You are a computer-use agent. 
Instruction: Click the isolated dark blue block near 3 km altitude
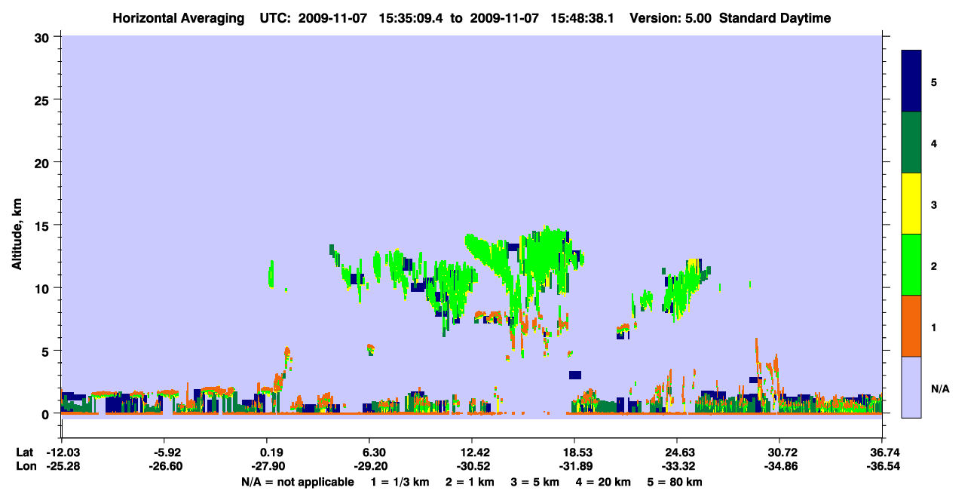pyautogui.click(x=575, y=375)
